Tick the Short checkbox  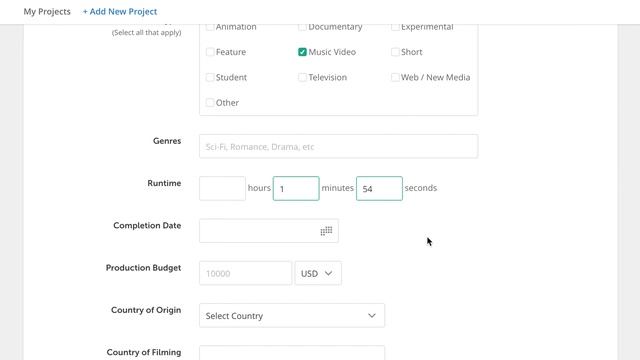pyautogui.click(x=395, y=52)
